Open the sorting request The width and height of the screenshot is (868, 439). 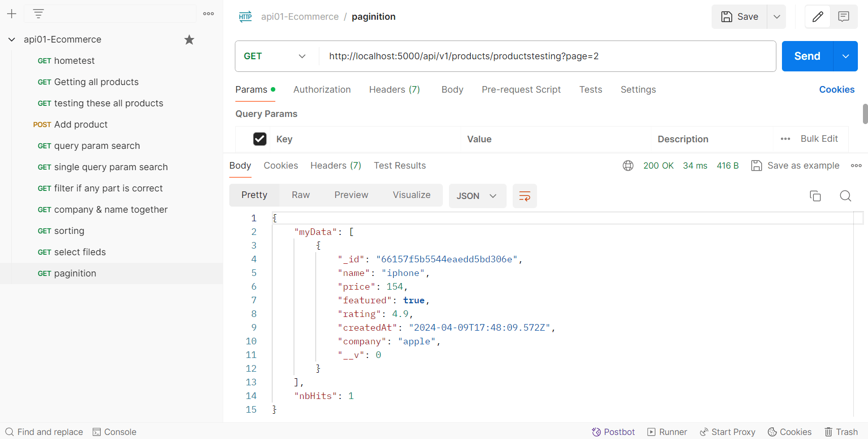111,231
